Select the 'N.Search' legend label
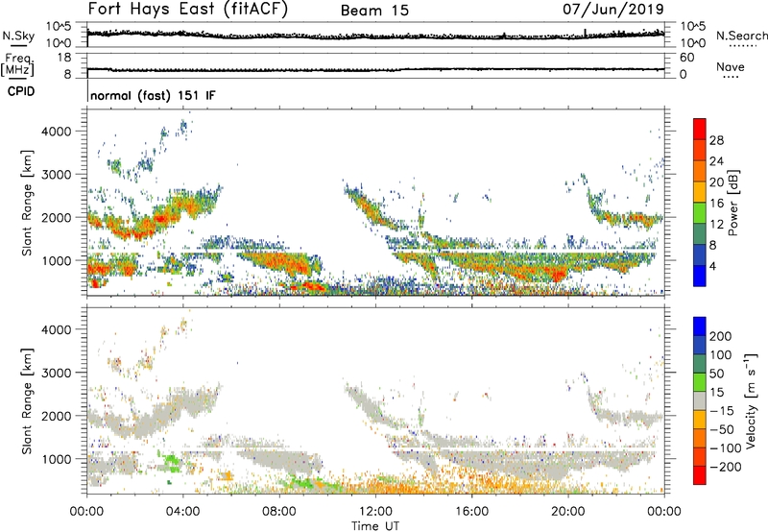Viewport: 768px width, 532px height. tap(742, 36)
